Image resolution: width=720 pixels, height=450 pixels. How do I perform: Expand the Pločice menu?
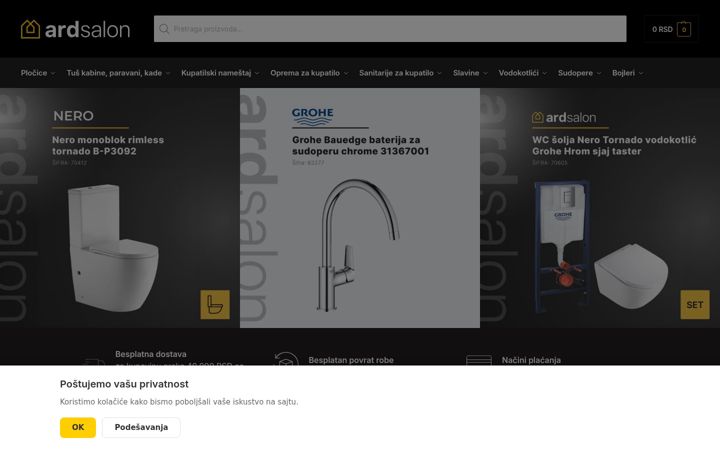tap(38, 73)
